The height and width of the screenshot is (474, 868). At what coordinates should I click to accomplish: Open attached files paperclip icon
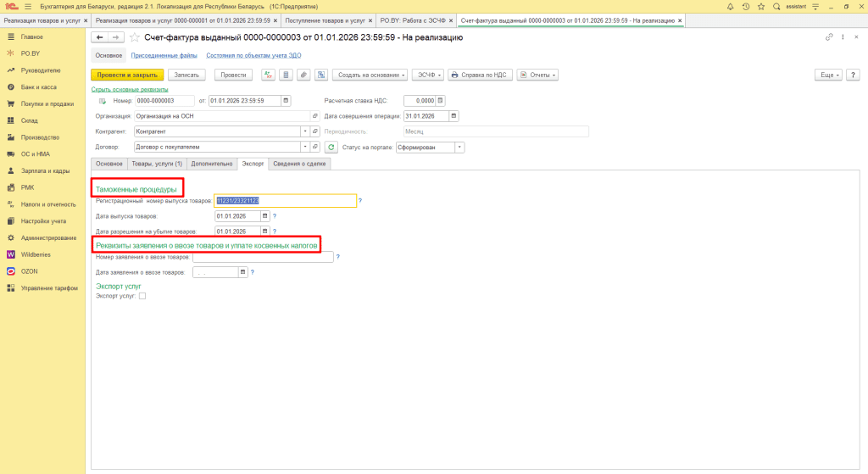[303, 75]
